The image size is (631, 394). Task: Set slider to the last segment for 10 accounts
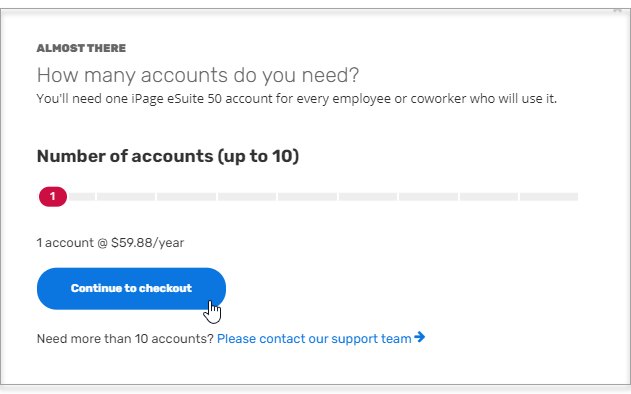click(549, 197)
